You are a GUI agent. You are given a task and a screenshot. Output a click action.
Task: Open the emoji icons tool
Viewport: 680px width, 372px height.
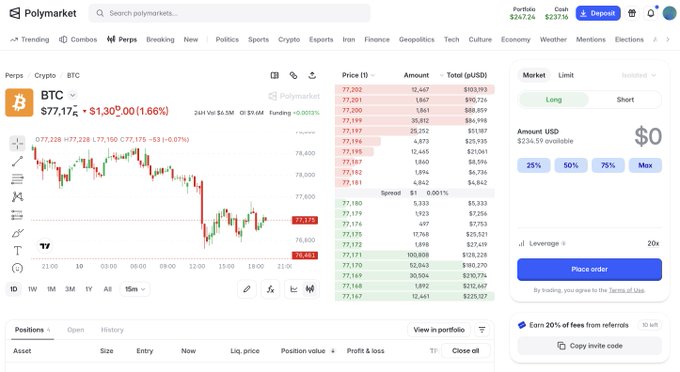(17, 268)
